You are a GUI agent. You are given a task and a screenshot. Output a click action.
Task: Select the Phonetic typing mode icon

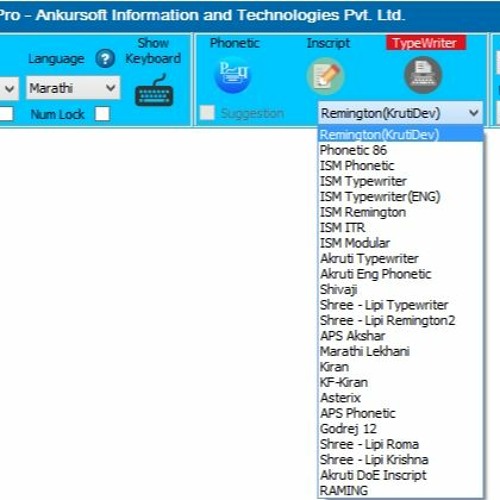click(233, 75)
